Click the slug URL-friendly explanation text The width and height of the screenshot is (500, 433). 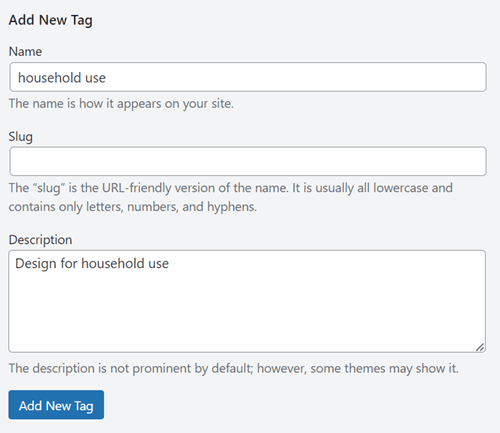point(231,197)
